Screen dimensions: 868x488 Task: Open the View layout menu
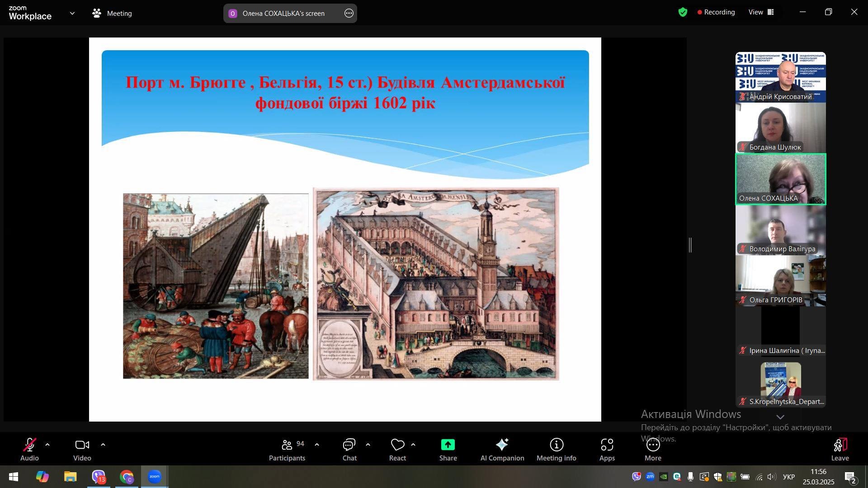[761, 12]
